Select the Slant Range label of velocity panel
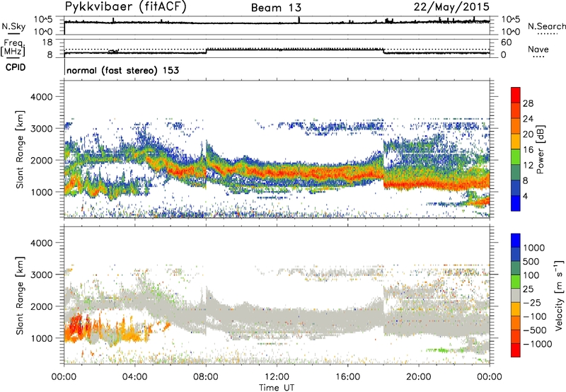The height and width of the screenshot is (392, 566). point(20,295)
